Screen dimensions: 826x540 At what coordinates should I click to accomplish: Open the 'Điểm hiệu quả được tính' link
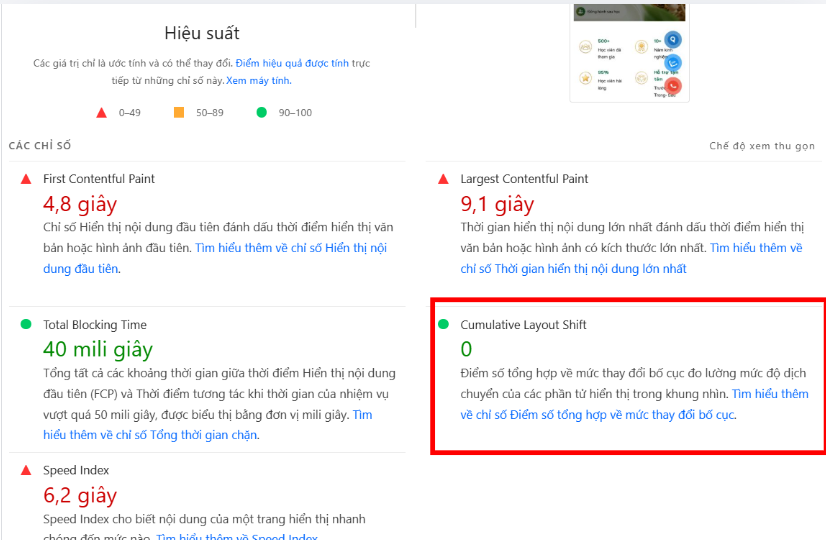click(x=292, y=63)
